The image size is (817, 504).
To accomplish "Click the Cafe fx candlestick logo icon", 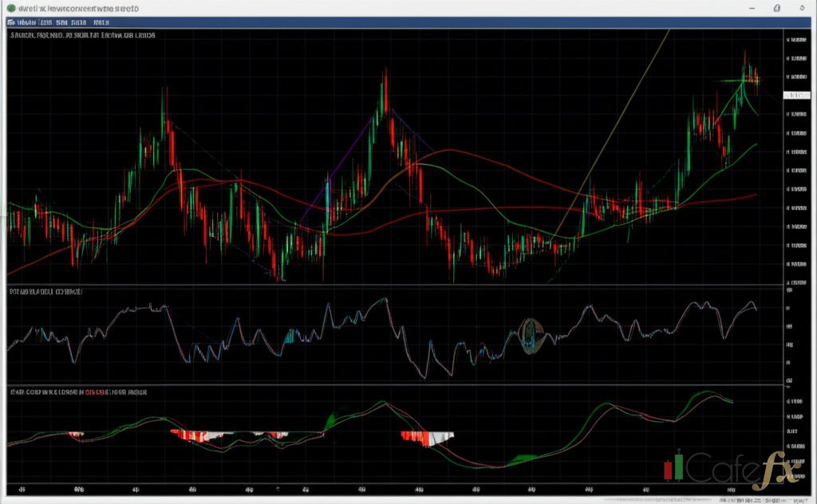I will [674, 467].
